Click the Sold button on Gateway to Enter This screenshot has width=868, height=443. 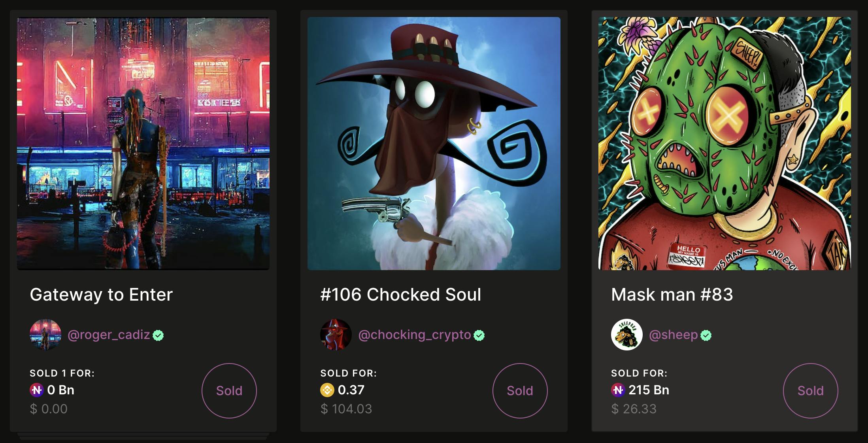point(229,391)
